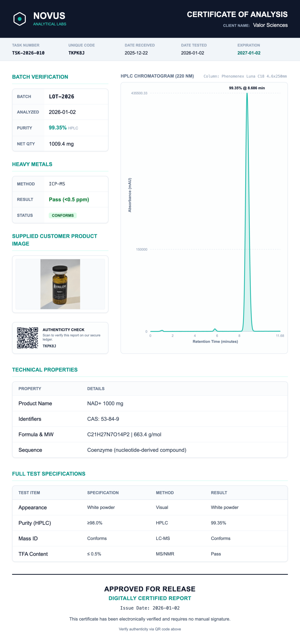Click the 99.35% @ 8.686 min peak label

pyautogui.click(x=247, y=88)
